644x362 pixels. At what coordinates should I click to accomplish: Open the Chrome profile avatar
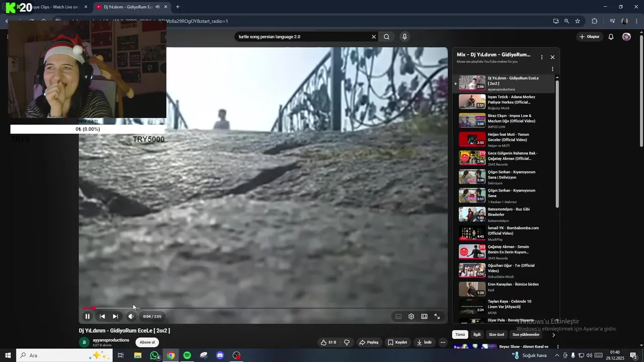624,21
